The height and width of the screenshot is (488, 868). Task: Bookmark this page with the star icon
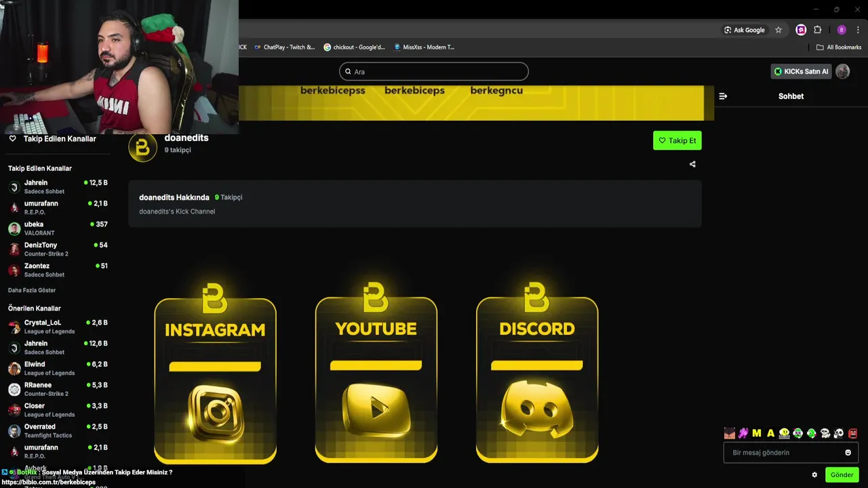(778, 30)
